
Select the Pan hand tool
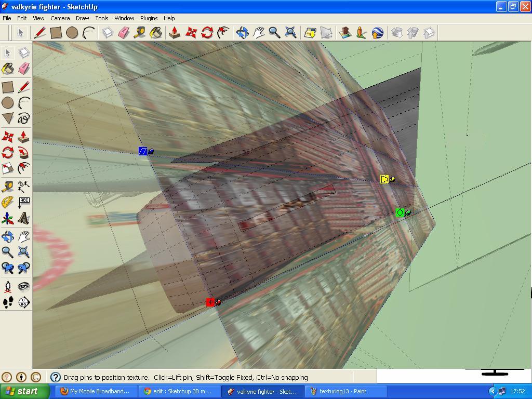(24, 236)
